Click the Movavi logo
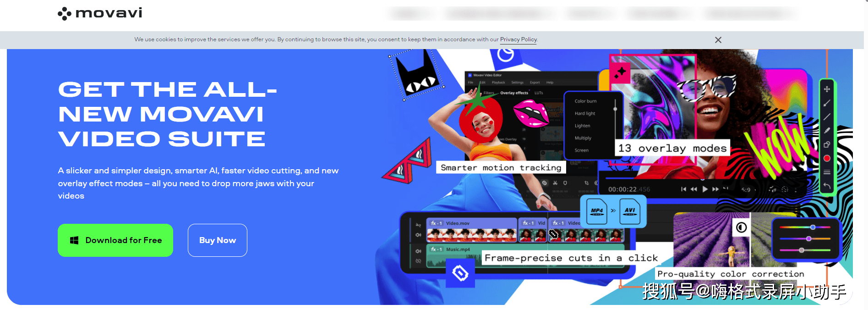This screenshot has height=310, width=868. coord(100,13)
